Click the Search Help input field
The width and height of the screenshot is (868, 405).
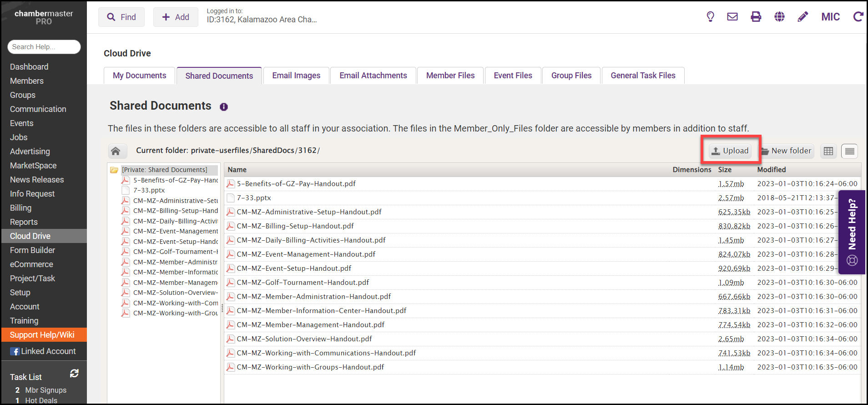click(x=44, y=47)
